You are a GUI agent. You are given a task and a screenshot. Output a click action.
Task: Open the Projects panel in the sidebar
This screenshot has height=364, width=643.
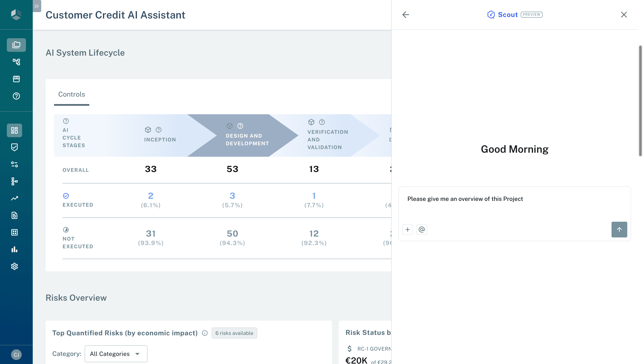click(16, 45)
